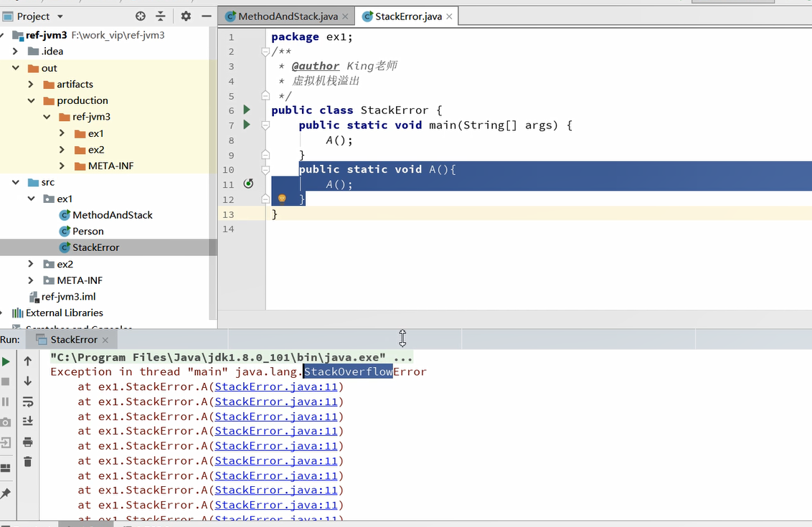
Task: Click the highlighted StackOverflow text
Action: coord(348,371)
